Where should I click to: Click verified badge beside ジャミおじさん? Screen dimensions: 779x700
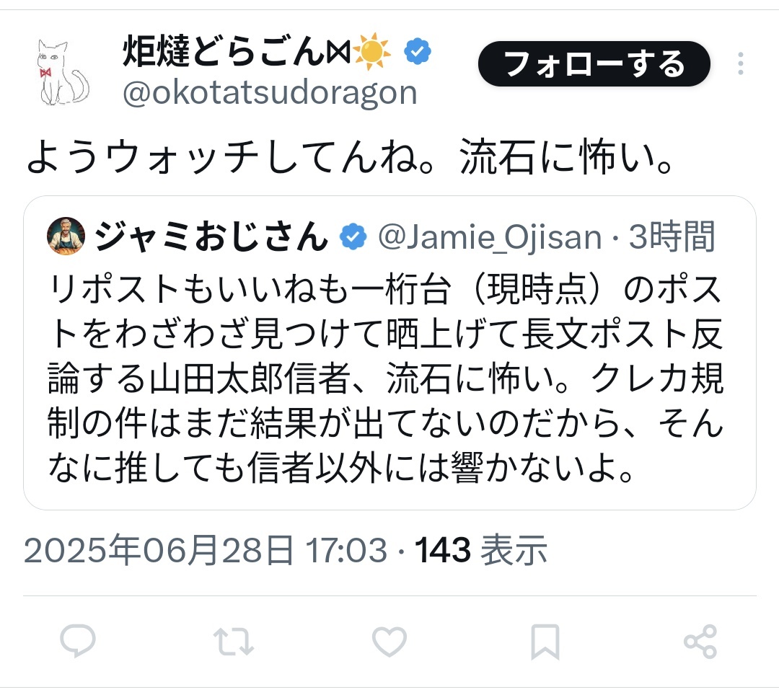coord(353,236)
